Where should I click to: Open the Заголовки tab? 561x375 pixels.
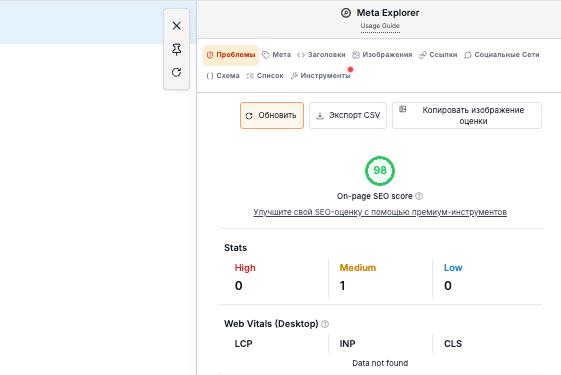point(321,55)
